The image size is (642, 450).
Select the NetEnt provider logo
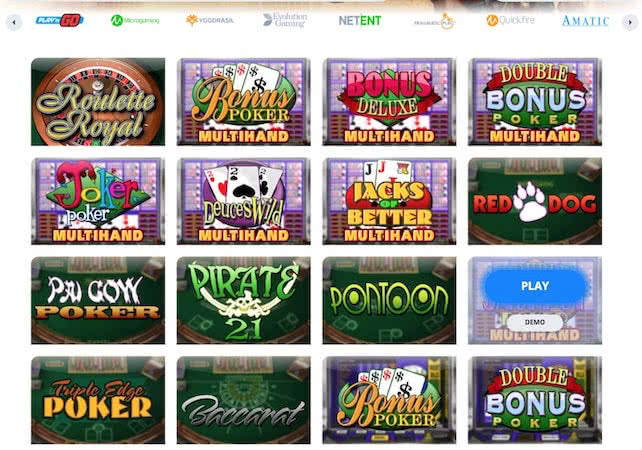click(360, 20)
